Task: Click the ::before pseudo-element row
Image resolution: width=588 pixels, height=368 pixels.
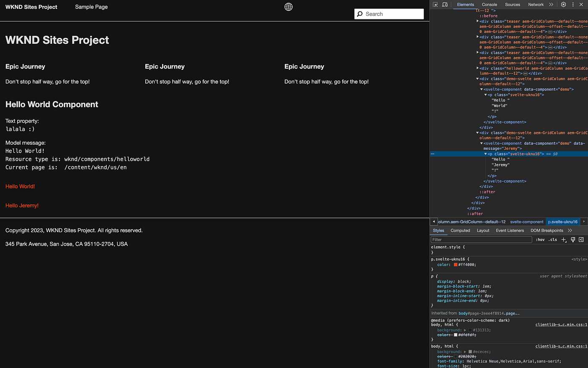Action: point(488,16)
